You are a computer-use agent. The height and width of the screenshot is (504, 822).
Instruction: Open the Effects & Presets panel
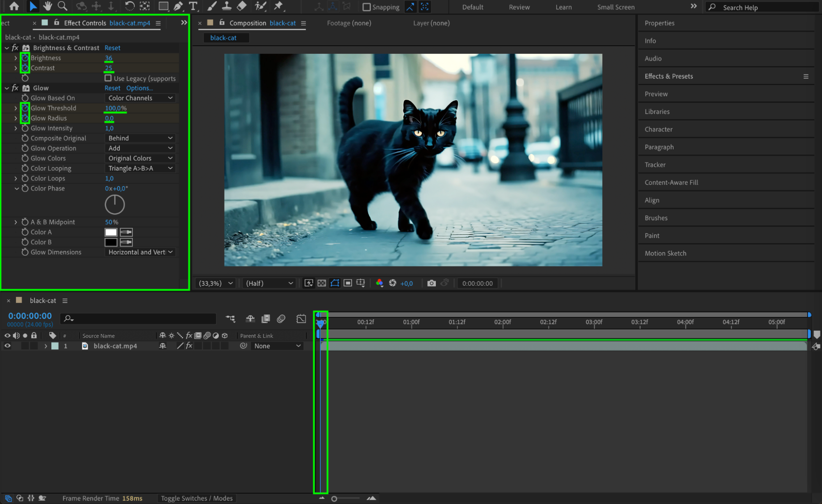(669, 76)
